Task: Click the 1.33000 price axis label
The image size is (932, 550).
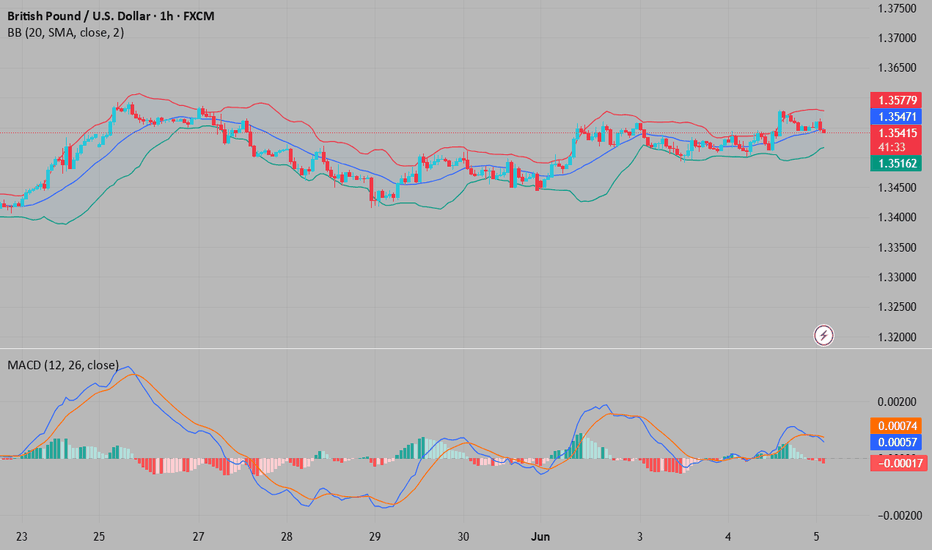Action: pos(897,277)
